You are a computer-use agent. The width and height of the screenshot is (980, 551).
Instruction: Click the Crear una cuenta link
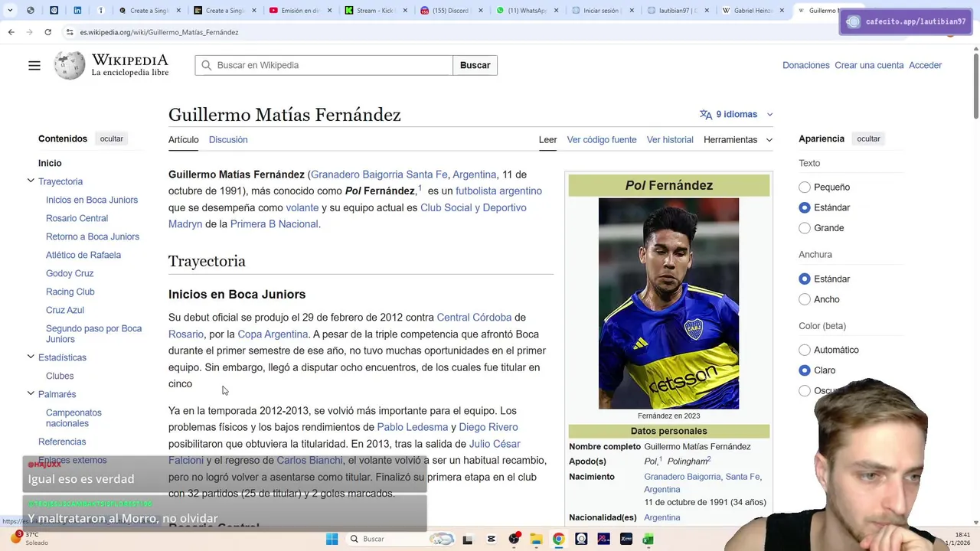(x=869, y=65)
